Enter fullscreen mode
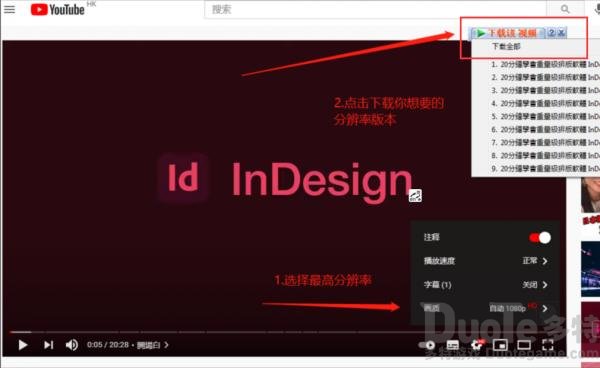This screenshot has width=600, height=368. pyautogui.click(x=548, y=345)
